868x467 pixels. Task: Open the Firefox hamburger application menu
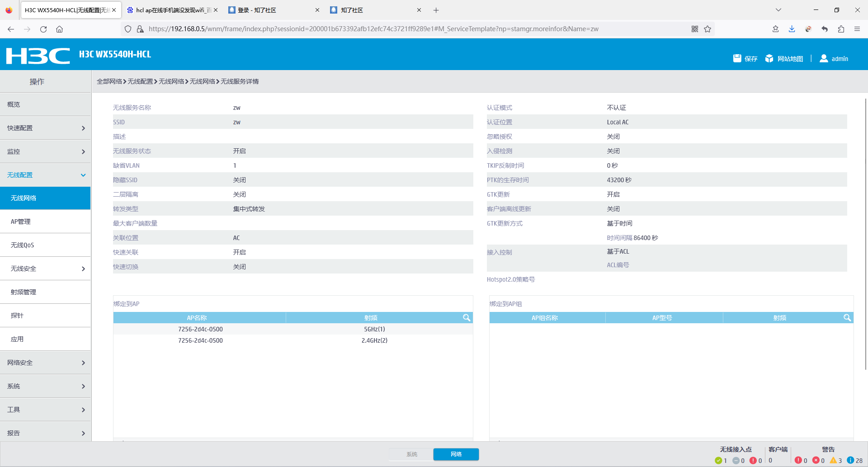(x=857, y=29)
